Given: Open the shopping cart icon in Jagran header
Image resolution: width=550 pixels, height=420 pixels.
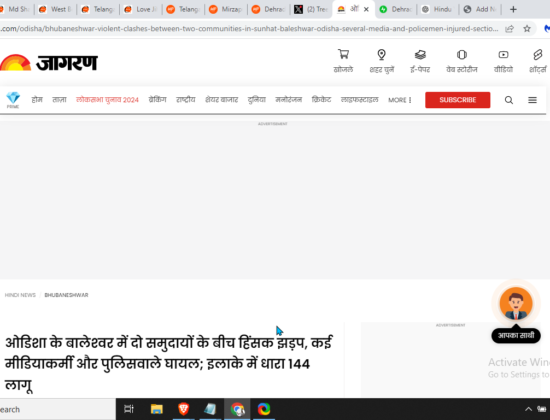Looking at the screenshot, I should (x=343, y=55).
